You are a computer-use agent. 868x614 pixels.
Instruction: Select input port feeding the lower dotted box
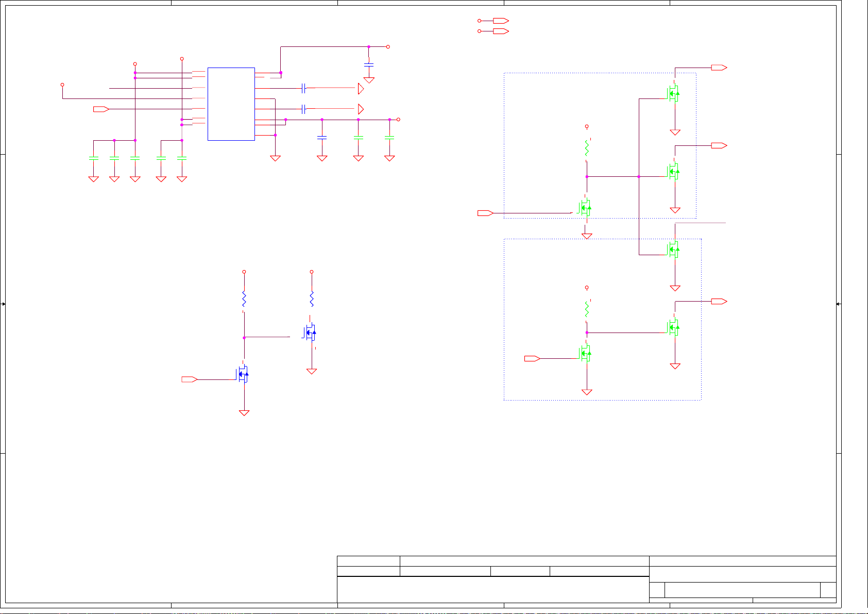[532, 358]
